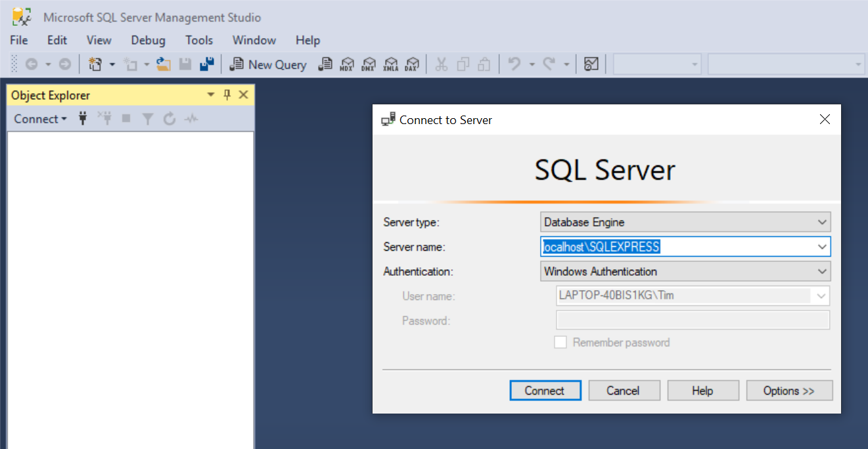Click the wide empty toolbar combo box
868x449 pixels.
point(786,64)
